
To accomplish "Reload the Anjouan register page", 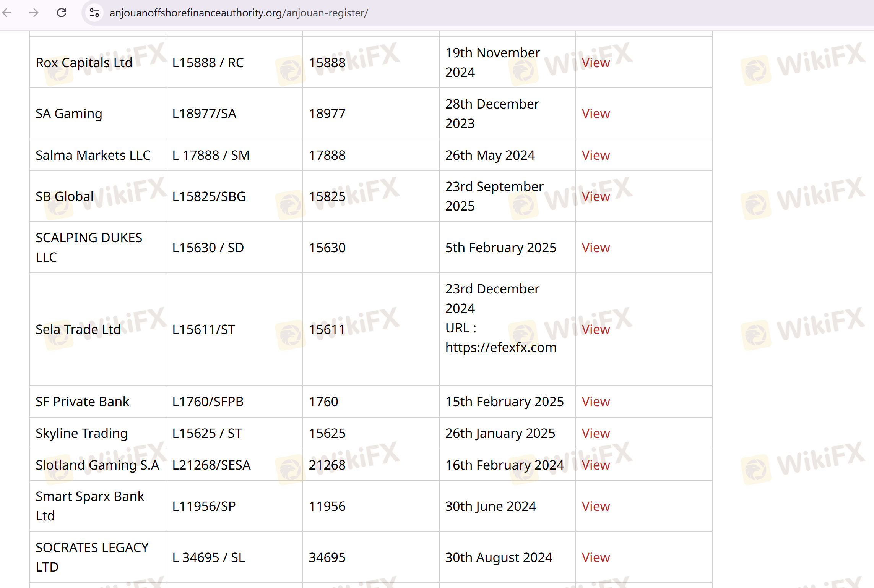I will click(62, 13).
